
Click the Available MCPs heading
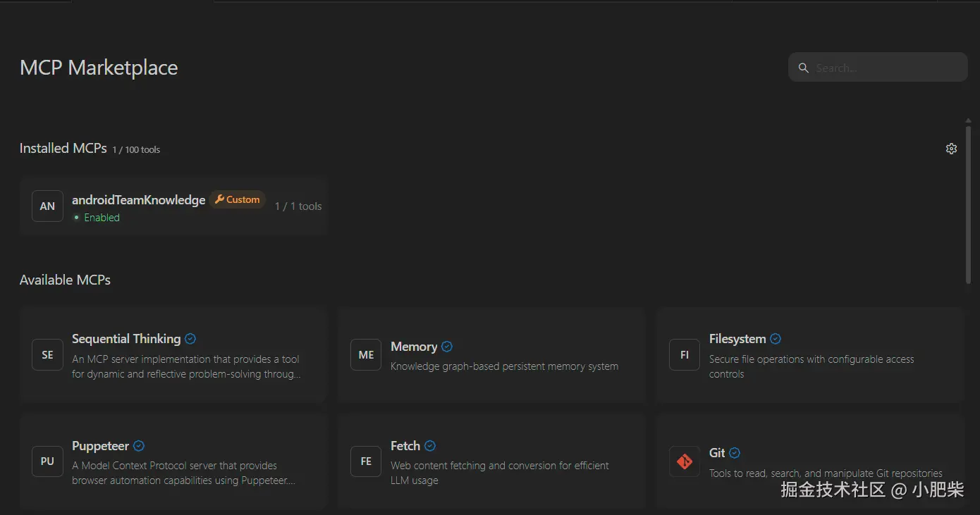65,280
